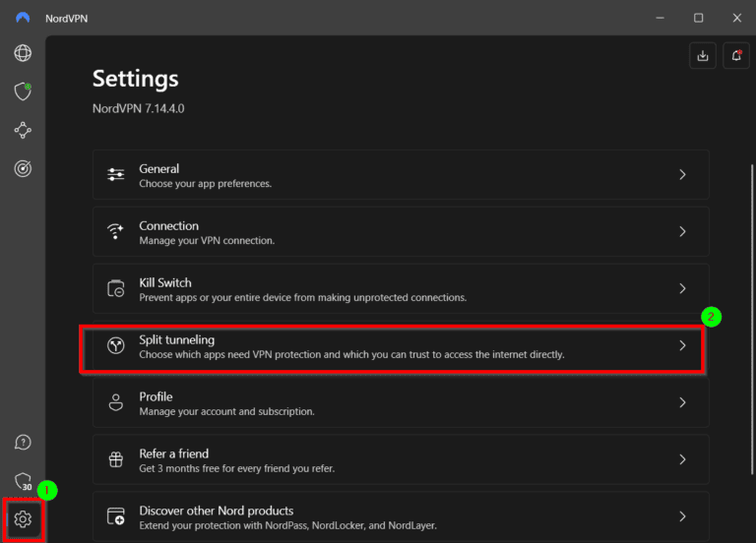Screen dimensions: 756x543
Task: Expand the General settings chevron
Action: point(682,175)
